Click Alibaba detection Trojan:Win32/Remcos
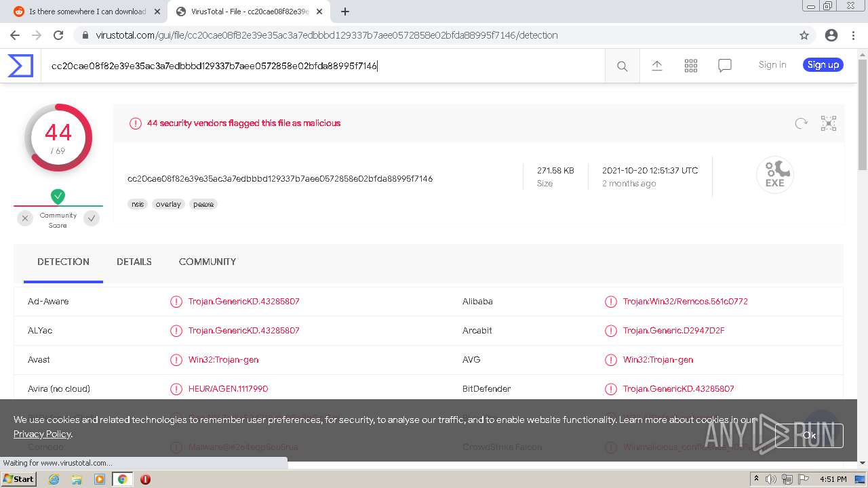The image size is (868, 488). 686,302
